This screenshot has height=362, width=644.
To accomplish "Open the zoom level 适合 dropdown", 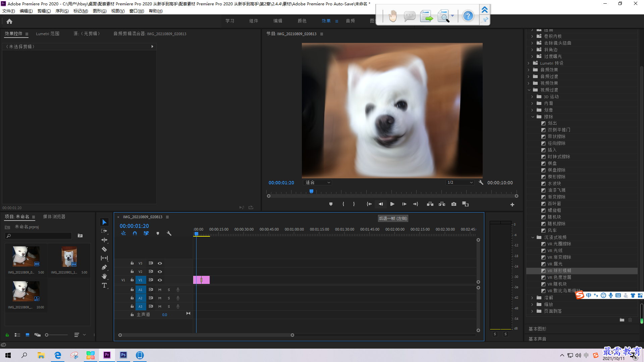I will point(318,183).
